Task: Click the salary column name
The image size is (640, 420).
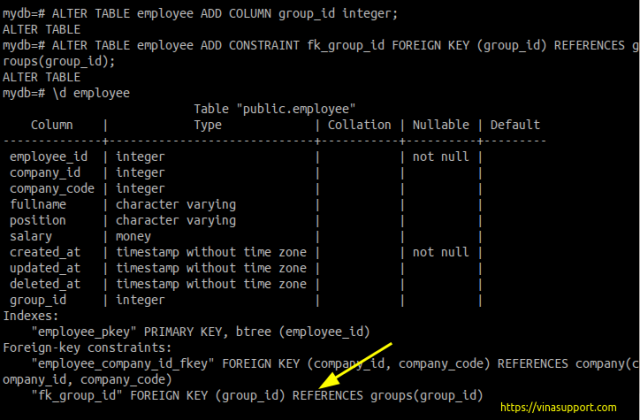Action: [x=31, y=236]
